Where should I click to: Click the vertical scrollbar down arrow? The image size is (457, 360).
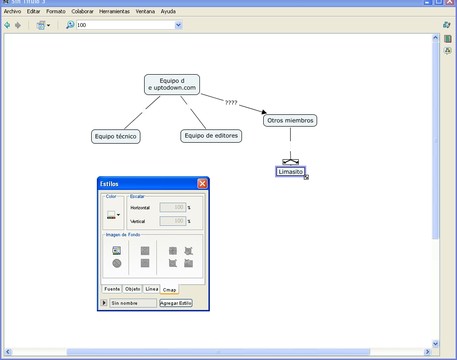tap(435, 343)
